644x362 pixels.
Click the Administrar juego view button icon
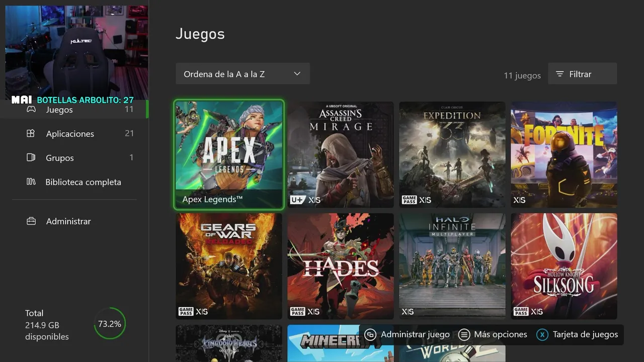point(370,334)
